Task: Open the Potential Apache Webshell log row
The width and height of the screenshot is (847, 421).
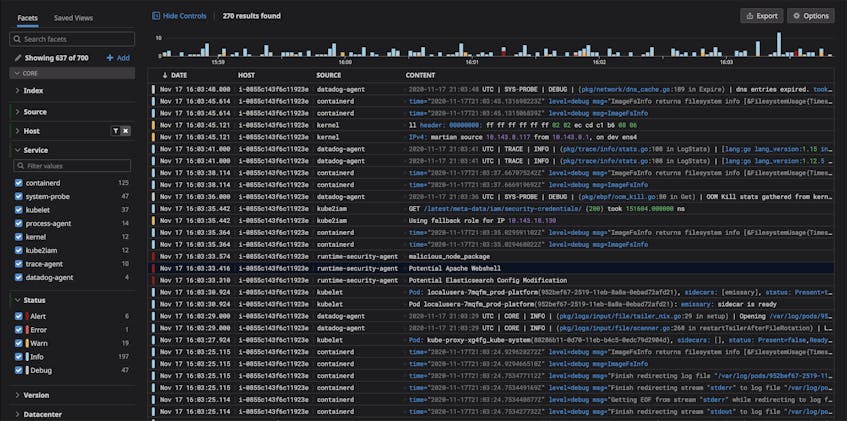Action: pyautogui.click(x=492, y=269)
